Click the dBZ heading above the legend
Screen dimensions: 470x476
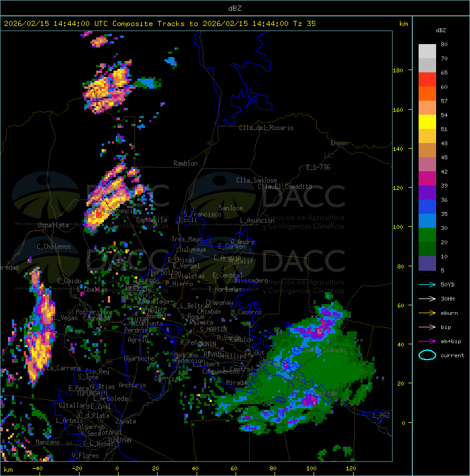coord(441,31)
